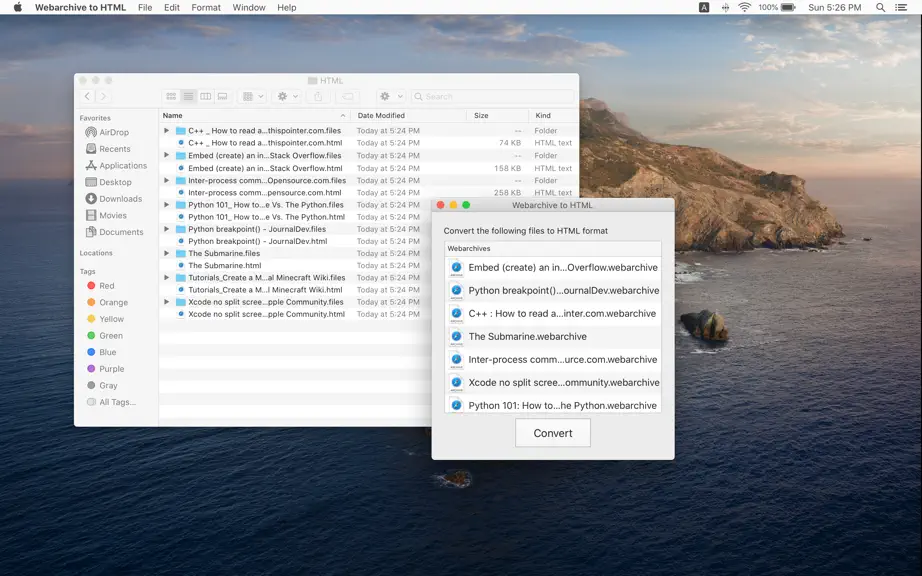Expand Tutorials_Create a M...al Minecraft Wiki.files folder
This screenshot has width=922, height=576.
coord(166,277)
